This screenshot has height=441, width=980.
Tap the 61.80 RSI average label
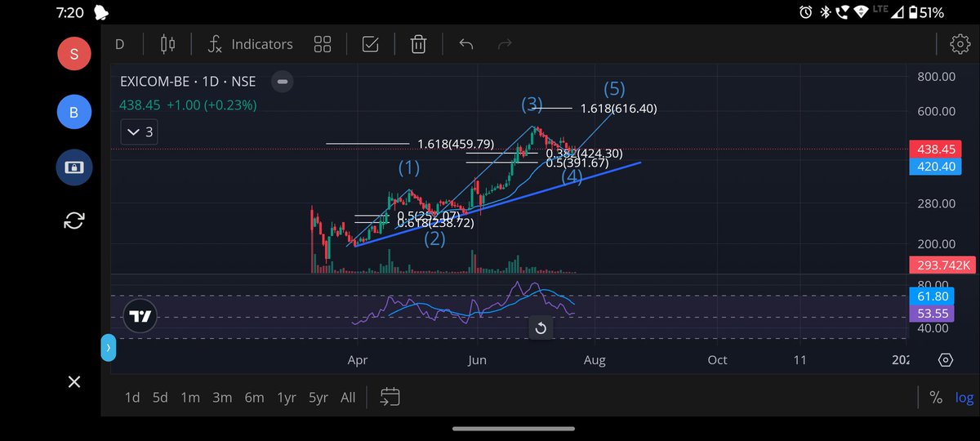[x=932, y=296]
